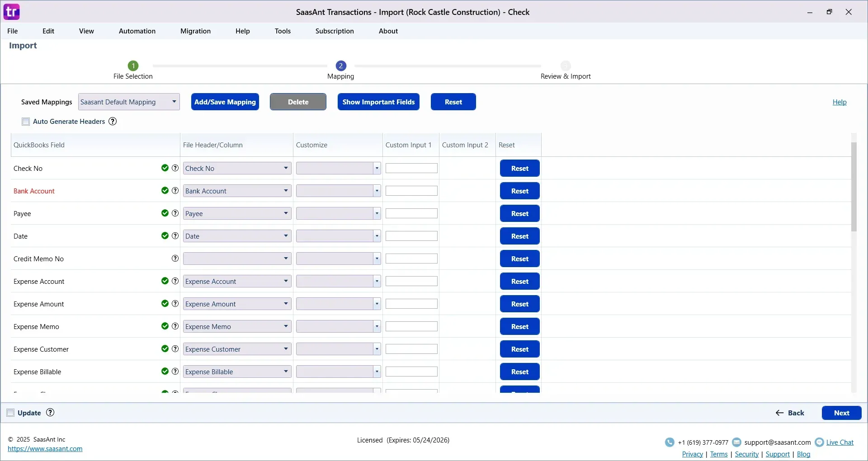This screenshot has width=868, height=461.
Task: Go to step 1 File Selection
Action: pyautogui.click(x=133, y=66)
